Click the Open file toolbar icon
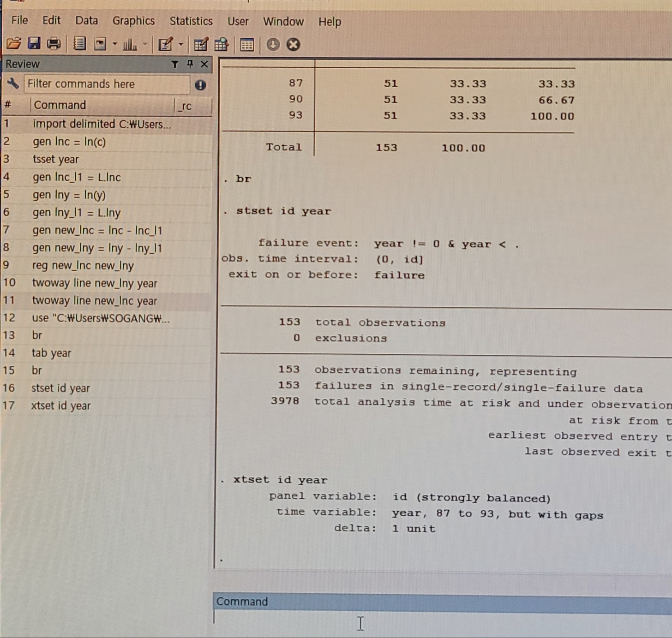The image size is (672, 638). [13, 44]
